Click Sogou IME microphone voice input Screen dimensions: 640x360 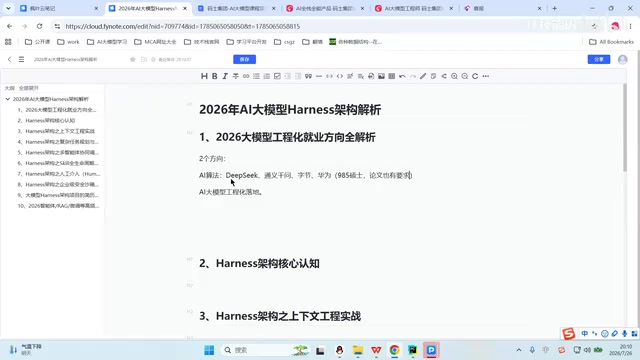[x=624, y=333]
